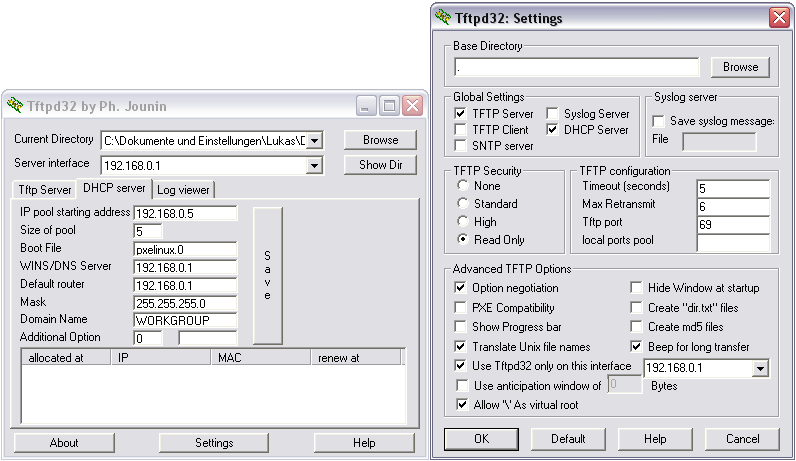Click Default button in Settings

[x=568, y=439]
